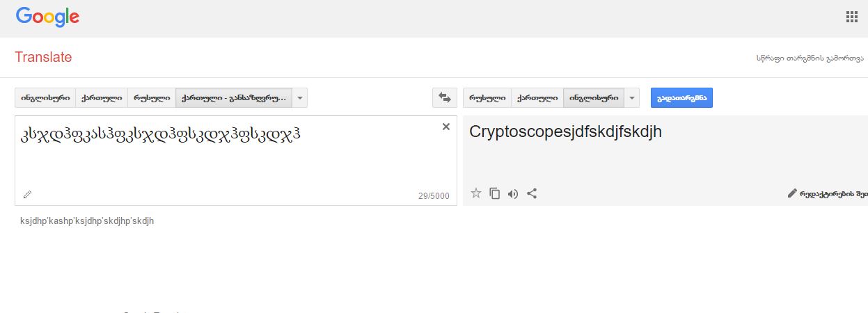The height and width of the screenshot is (313, 868).
Task: Share the translation result
Action: [532, 193]
